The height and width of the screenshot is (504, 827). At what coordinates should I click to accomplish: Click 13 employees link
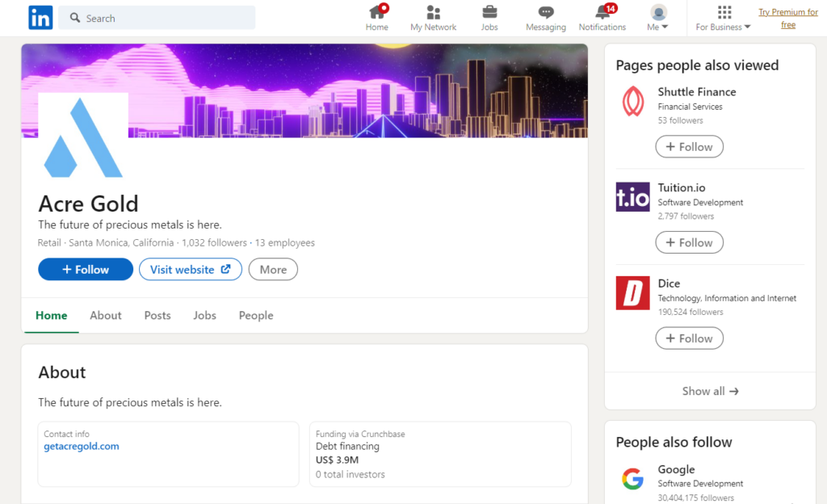point(285,242)
